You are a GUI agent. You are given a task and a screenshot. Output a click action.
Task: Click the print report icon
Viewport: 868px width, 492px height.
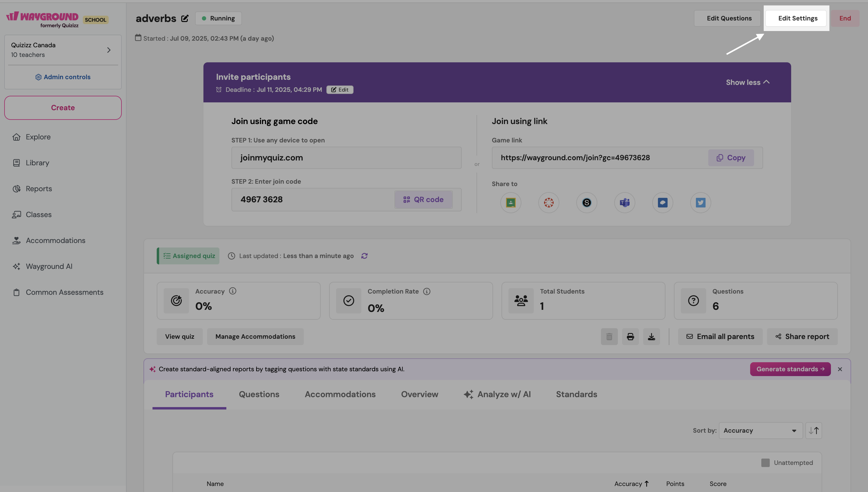(630, 337)
